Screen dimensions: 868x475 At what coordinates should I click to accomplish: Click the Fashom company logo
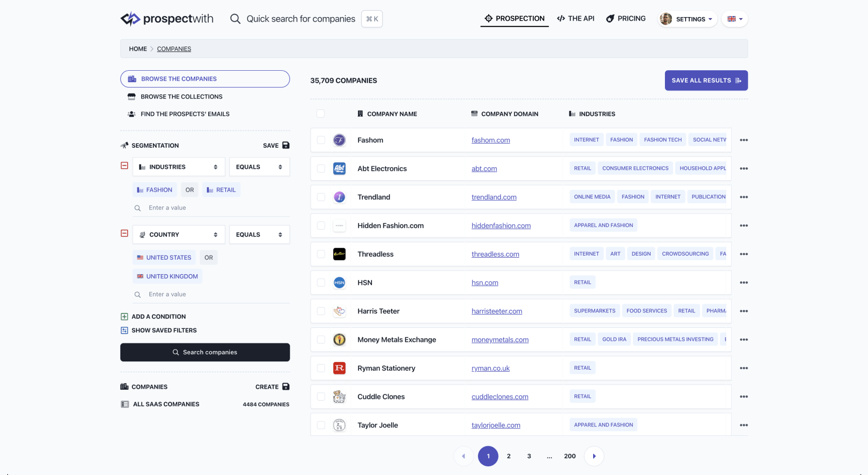click(339, 140)
